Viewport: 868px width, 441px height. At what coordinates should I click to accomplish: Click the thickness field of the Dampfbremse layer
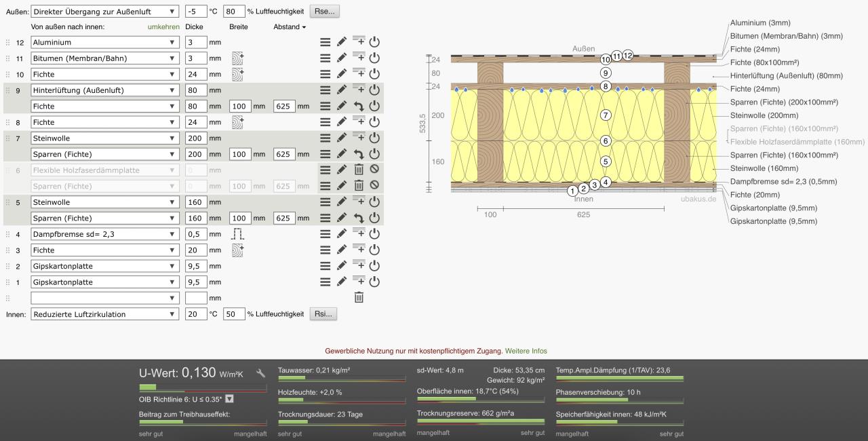point(196,234)
